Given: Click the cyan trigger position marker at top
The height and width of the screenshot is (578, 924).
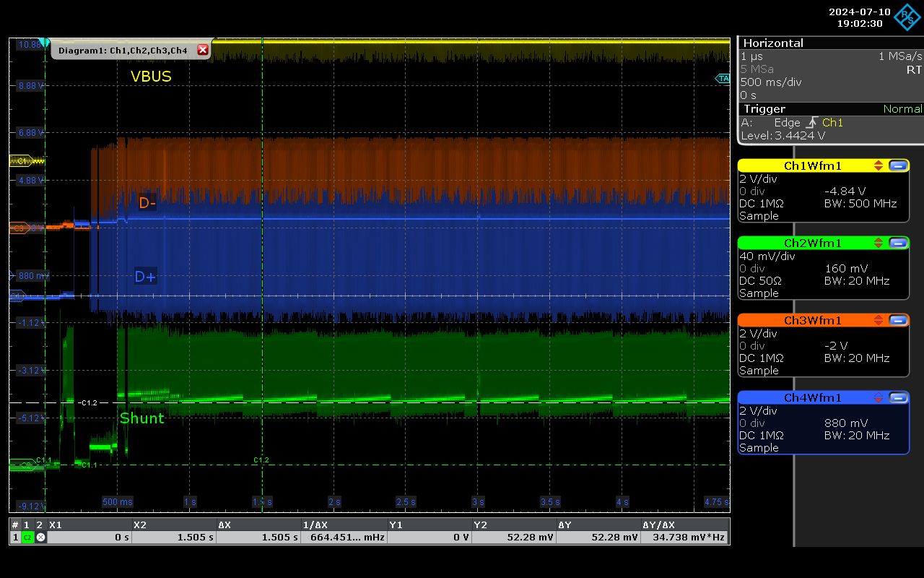Looking at the screenshot, I should click(x=45, y=43).
